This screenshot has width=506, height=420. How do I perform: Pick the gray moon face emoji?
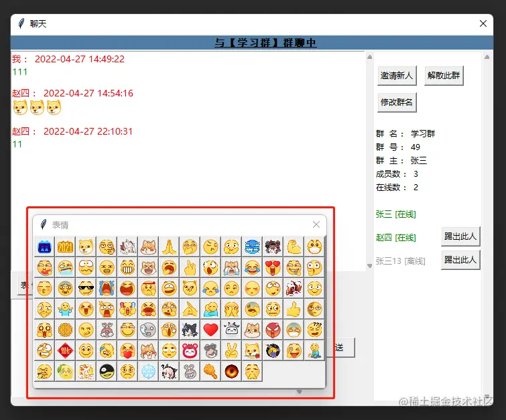click(x=148, y=330)
